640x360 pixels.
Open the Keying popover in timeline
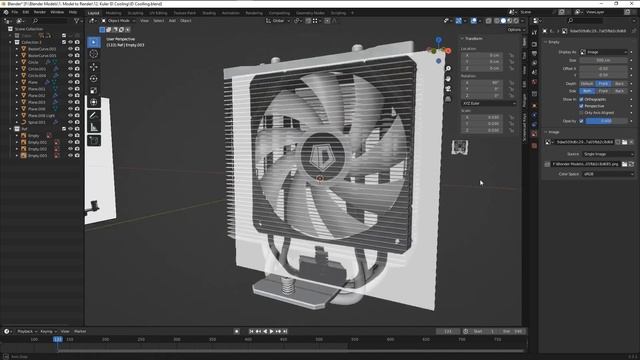pyautogui.click(x=48, y=331)
